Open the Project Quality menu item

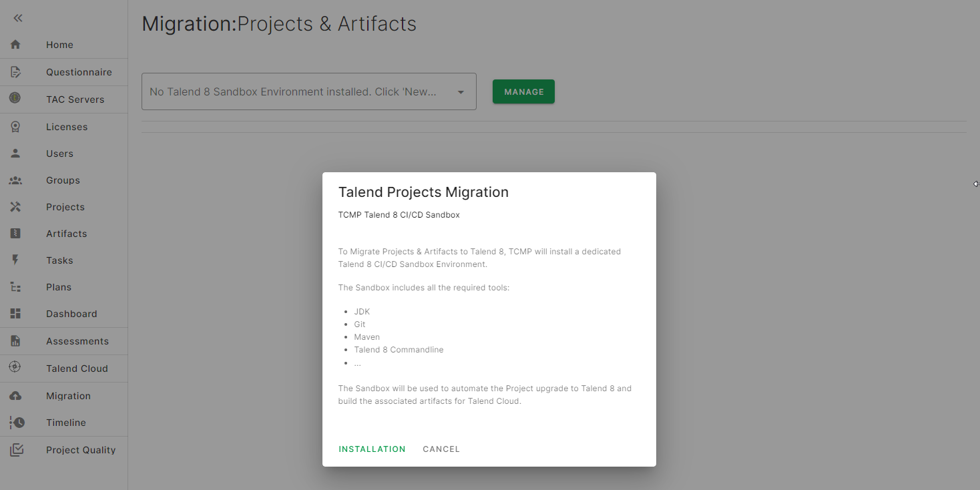pyautogui.click(x=80, y=449)
